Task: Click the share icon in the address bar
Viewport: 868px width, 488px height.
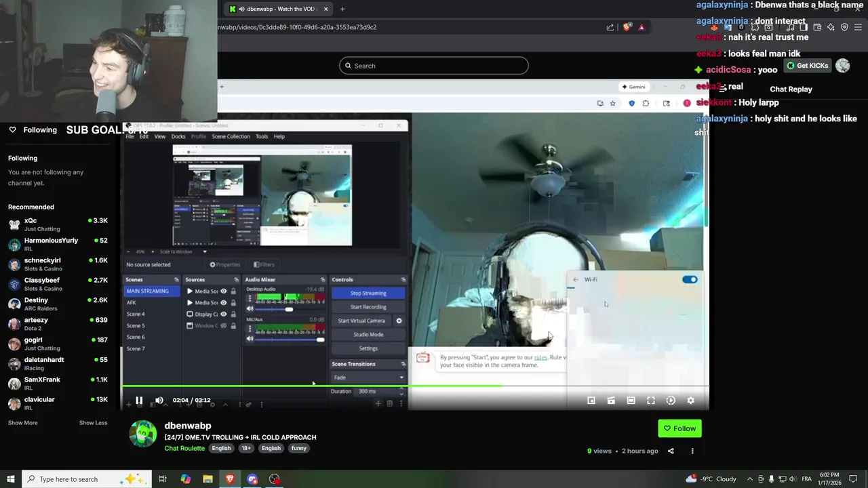Action: coord(610,27)
